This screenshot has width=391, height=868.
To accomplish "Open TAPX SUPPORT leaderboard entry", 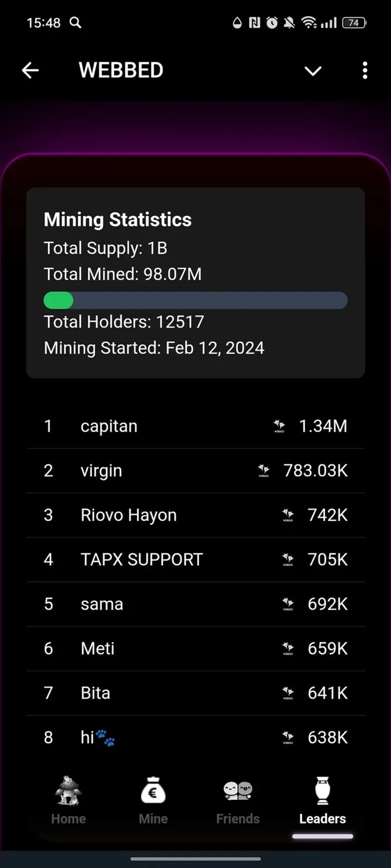I will point(142,559).
